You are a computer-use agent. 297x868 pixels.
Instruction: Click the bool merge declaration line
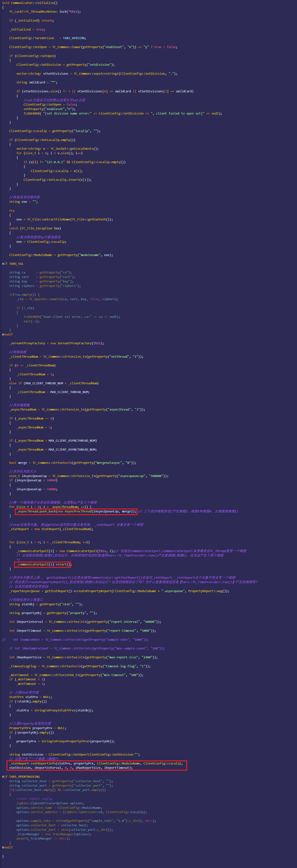click(73, 463)
